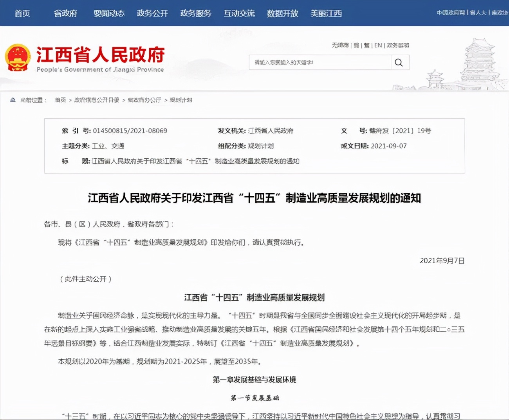509x420 pixels.
Task: Switch to 繁 traditional Chinese
Action: [366, 45]
